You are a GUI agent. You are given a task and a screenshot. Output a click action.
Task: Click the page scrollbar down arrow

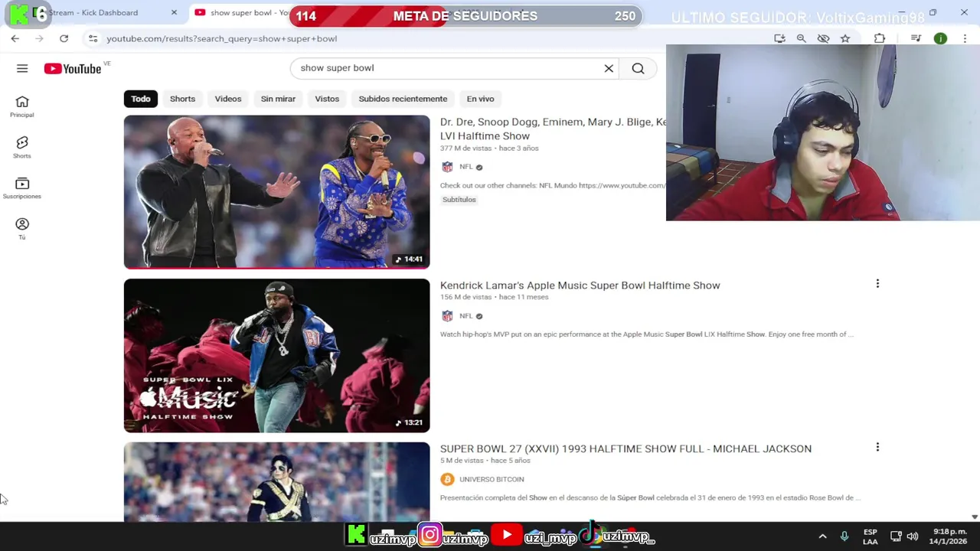[x=974, y=517]
